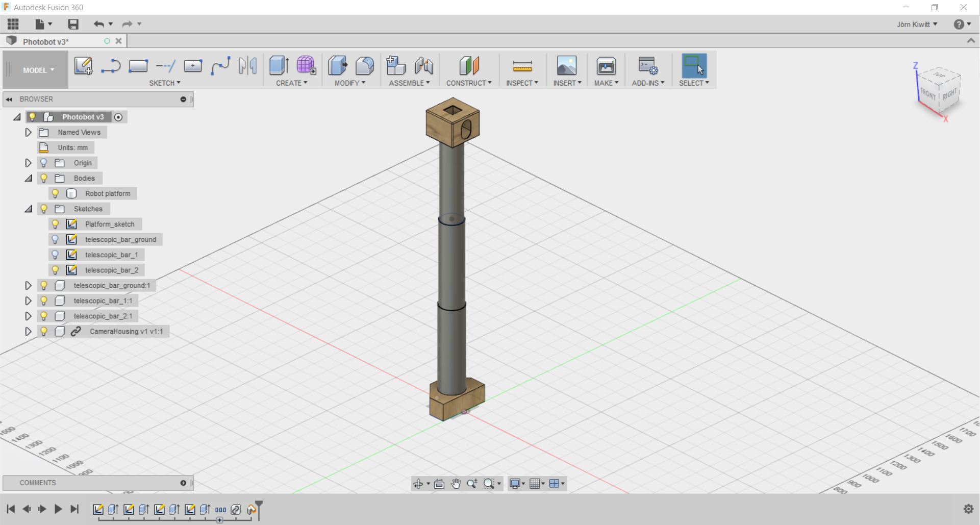Image resolution: width=980 pixels, height=525 pixels.
Task: Open the INSPECT menu
Action: [522, 83]
